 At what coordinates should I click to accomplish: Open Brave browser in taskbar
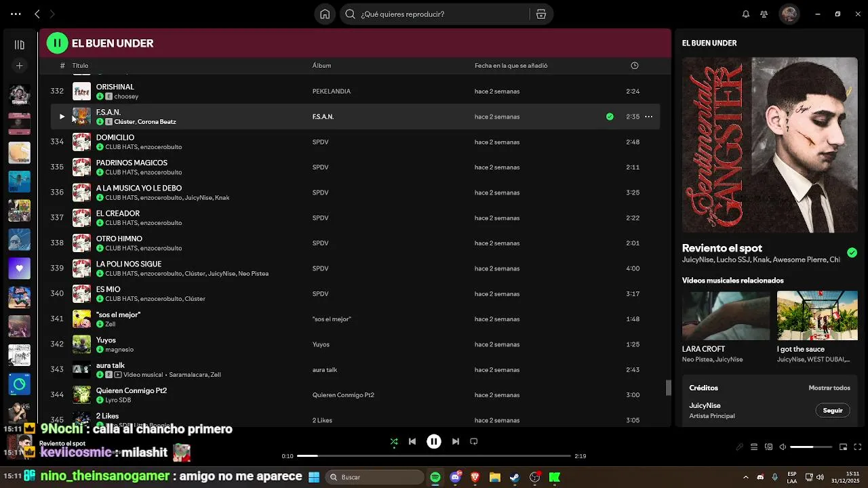pyautogui.click(x=475, y=477)
